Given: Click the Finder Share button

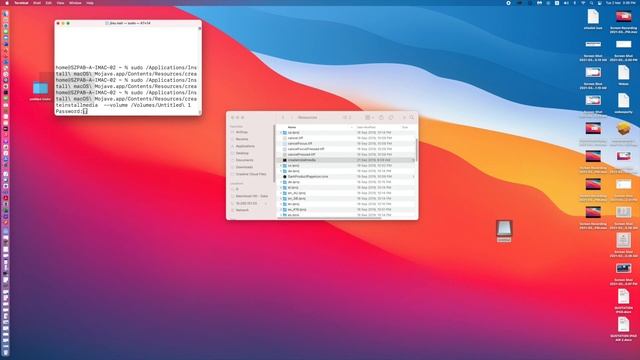Looking at the screenshot, I should tap(381, 118).
